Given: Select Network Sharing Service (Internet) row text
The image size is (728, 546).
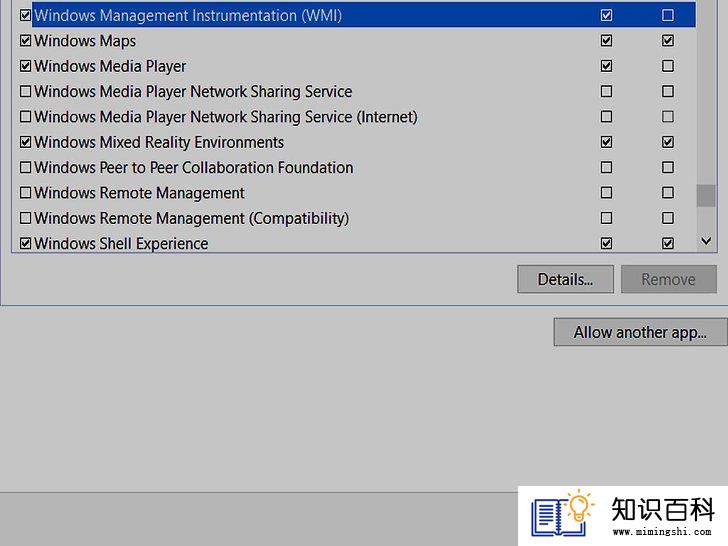Looking at the screenshot, I should click(226, 117).
